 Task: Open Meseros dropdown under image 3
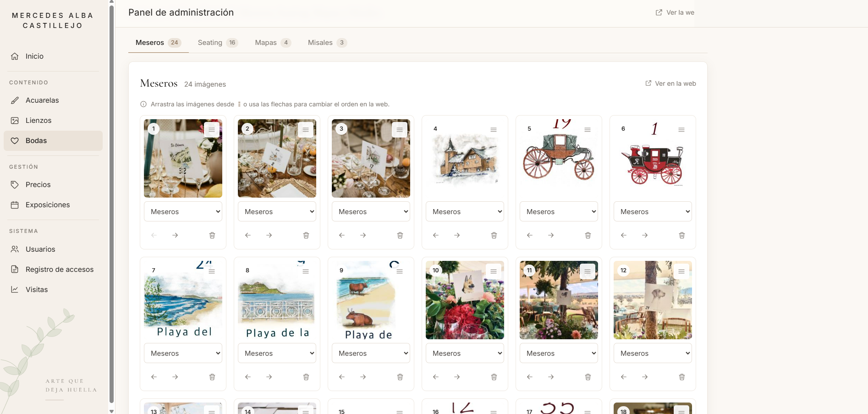tap(371, 211)
